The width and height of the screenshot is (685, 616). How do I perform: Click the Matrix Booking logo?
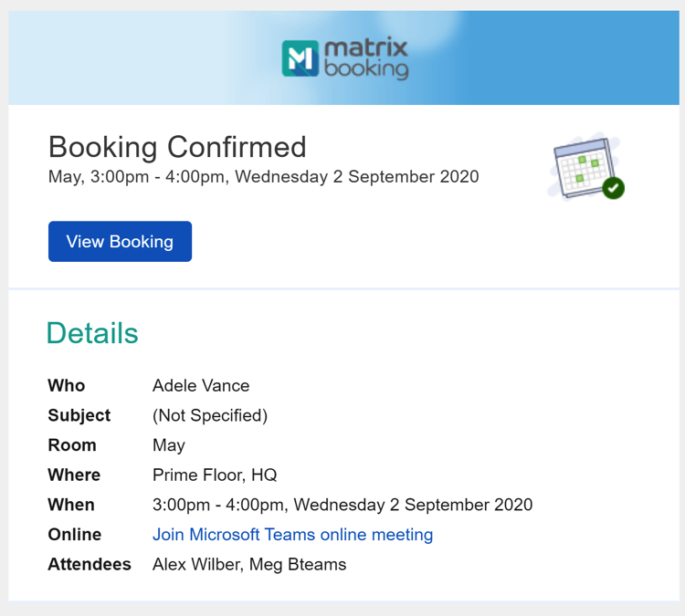[344, 58]
